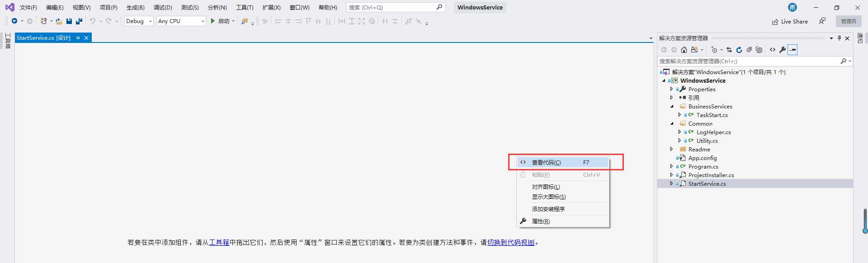The height and width of the screenshot is (263, 868).
Task: Expand the Readme folder
Action: [x=671, y=149]
